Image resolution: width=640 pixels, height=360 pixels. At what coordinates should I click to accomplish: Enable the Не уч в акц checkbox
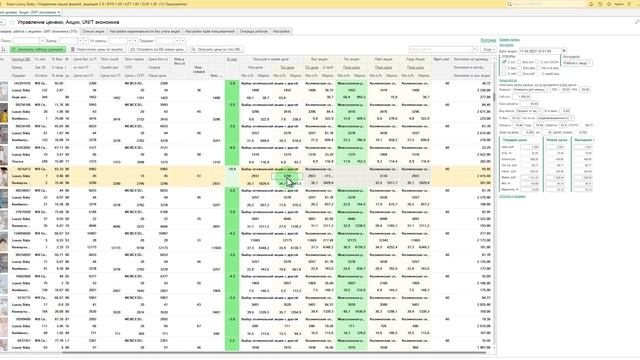click(537, 68)
